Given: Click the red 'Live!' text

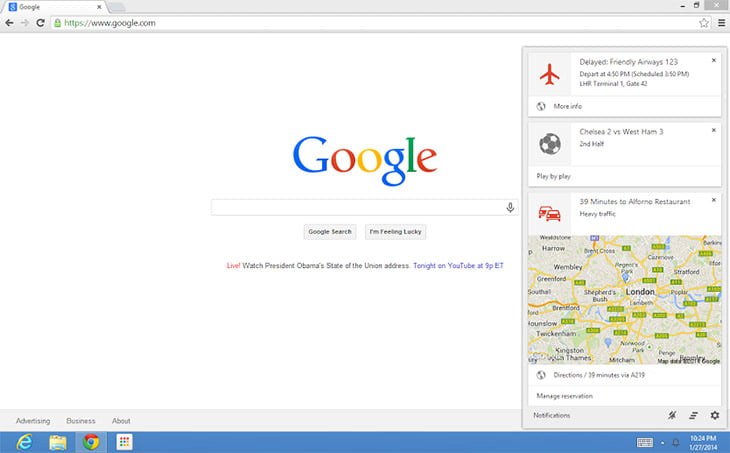Looking at the screenshot, I should 233,265.
